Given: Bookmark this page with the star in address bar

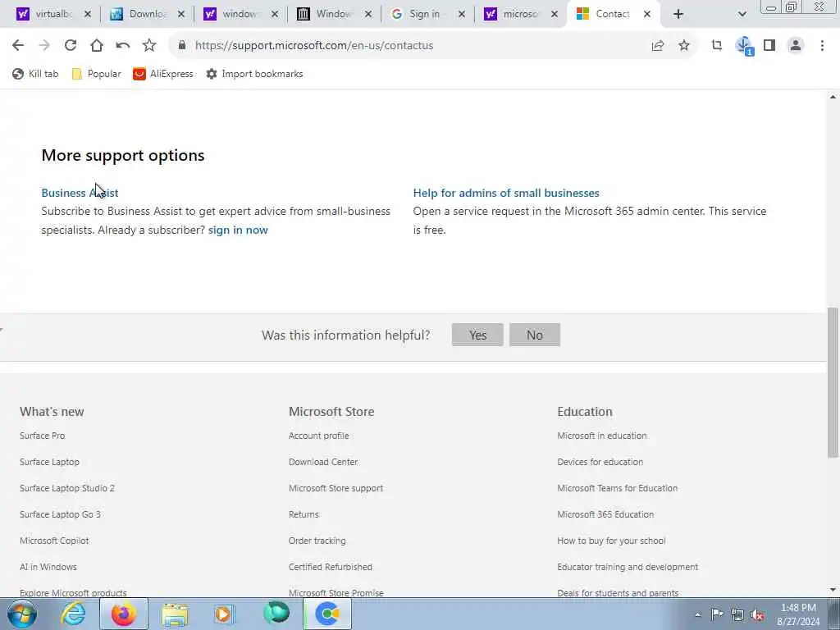Looking at the screenshot, I should click(684, 46).
